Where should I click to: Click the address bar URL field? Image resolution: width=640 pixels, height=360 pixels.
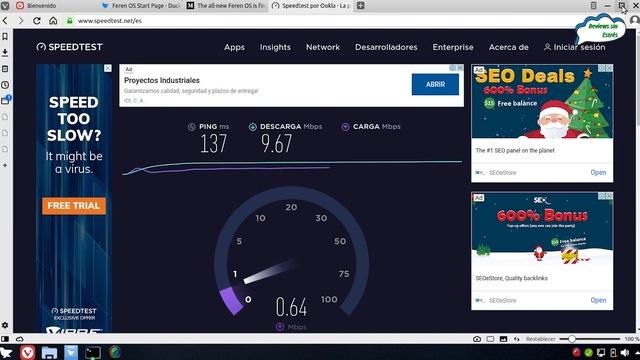click(x=318, y=20)
